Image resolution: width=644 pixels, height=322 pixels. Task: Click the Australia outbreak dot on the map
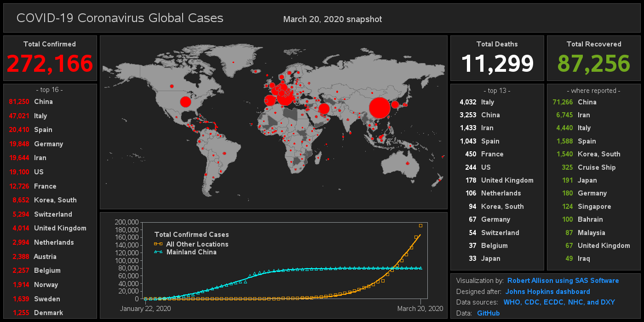408,163
